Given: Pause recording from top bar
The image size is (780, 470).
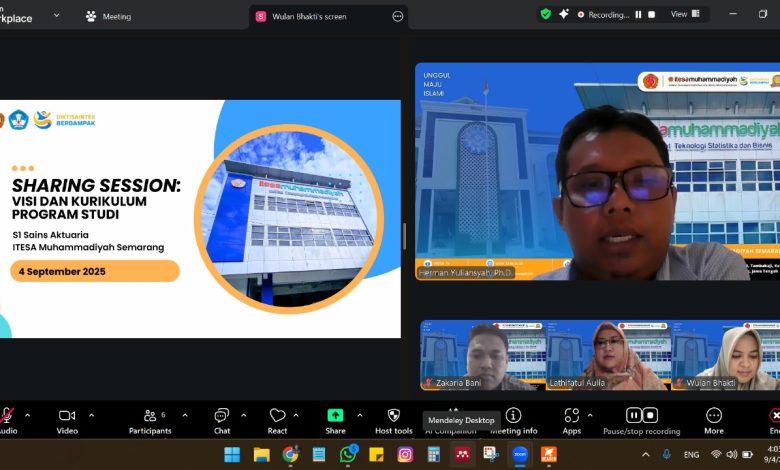Looking at the screenshot, I should [638, 15].
